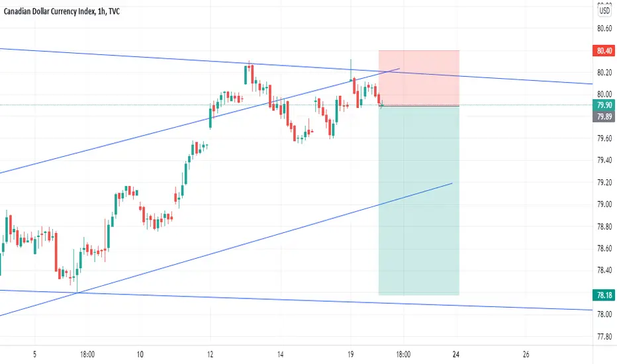Viewport: 617px width, 364px height.
Task: Click the 80.60 level on the price scale
Action: coord(604,28)
